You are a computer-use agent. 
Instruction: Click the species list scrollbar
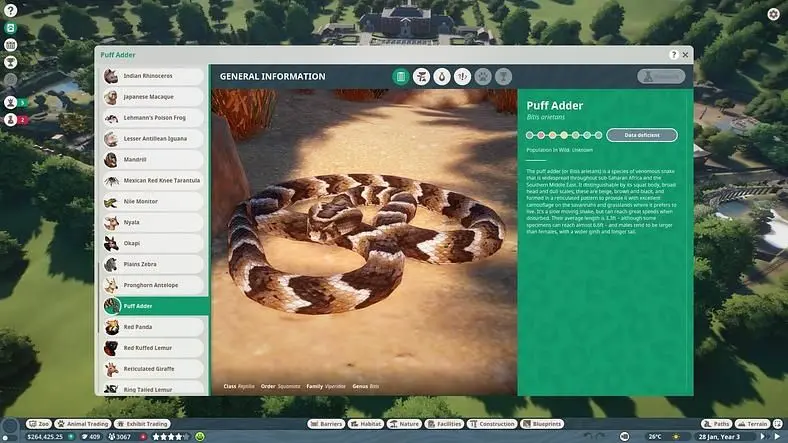pos(98,297)
